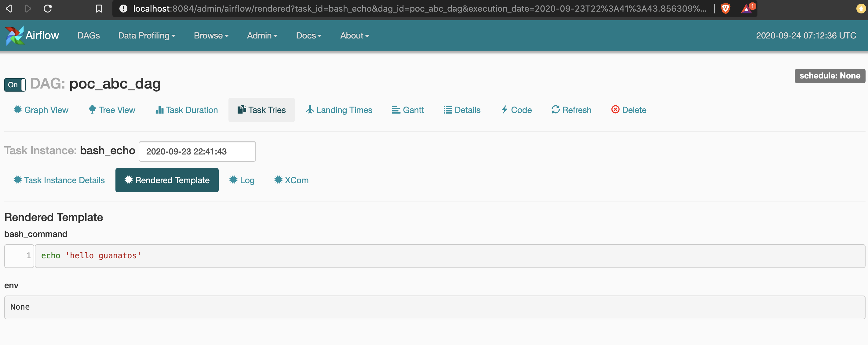Open Brave rewards triangle icon
Screen dimensions: 868x345
point(746,9)
